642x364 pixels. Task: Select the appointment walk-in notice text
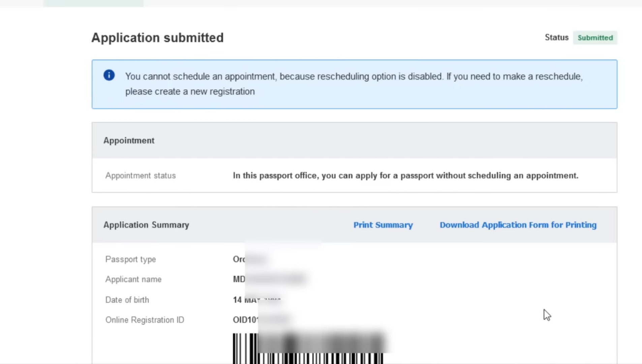(405, 175)
